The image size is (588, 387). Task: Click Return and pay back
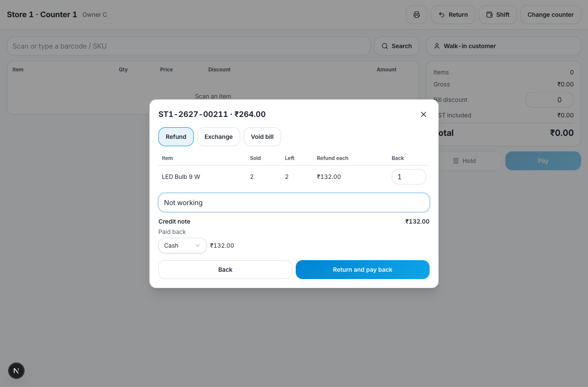click(x=362, y=270)
